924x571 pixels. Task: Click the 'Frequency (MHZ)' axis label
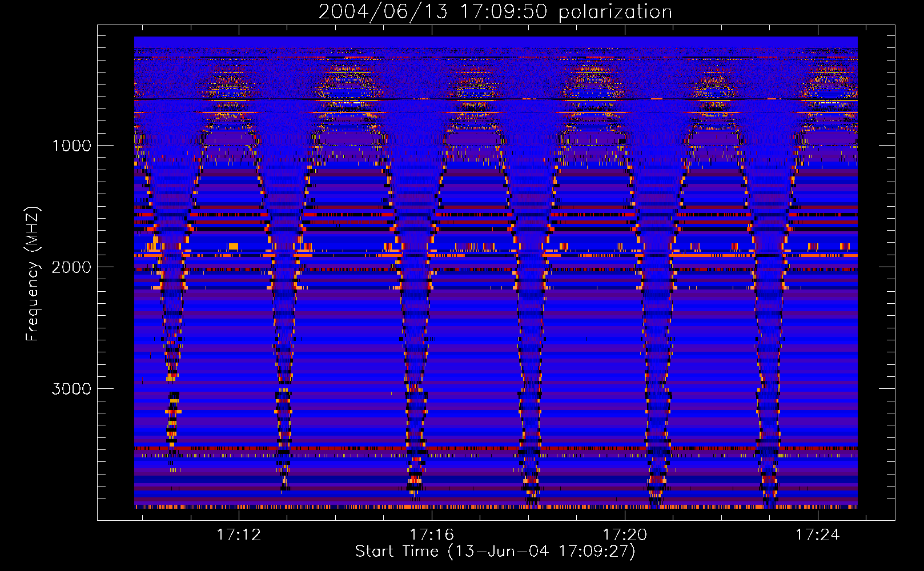pos(32,274)
